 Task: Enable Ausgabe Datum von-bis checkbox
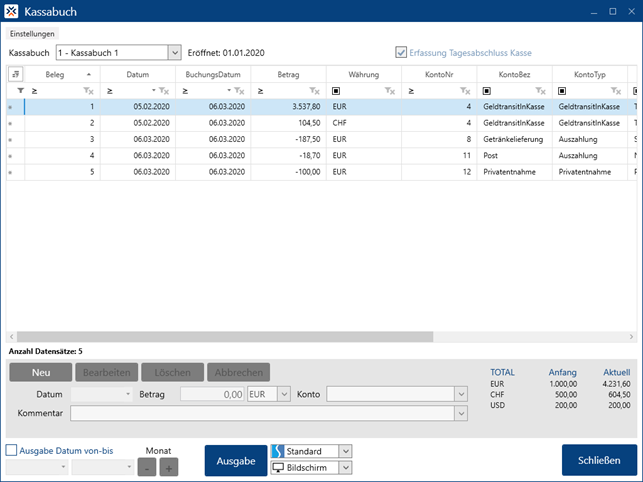point(12,451)
